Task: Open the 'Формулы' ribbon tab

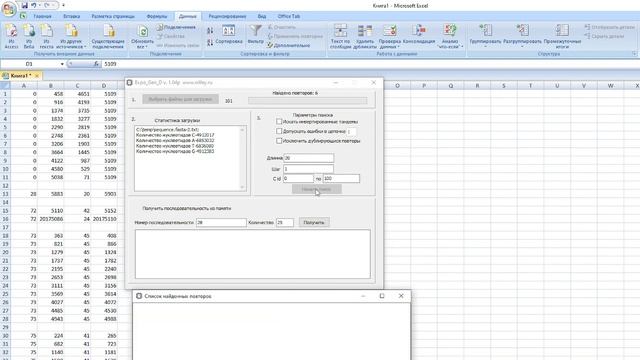Action: 157,16
